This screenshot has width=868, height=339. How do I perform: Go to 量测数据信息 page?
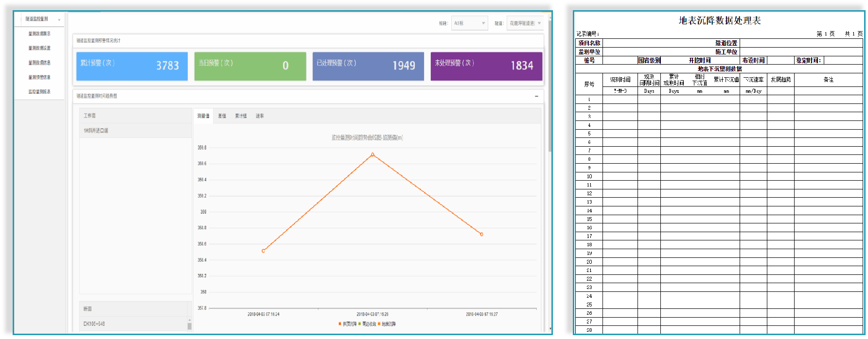pos(39,63)
